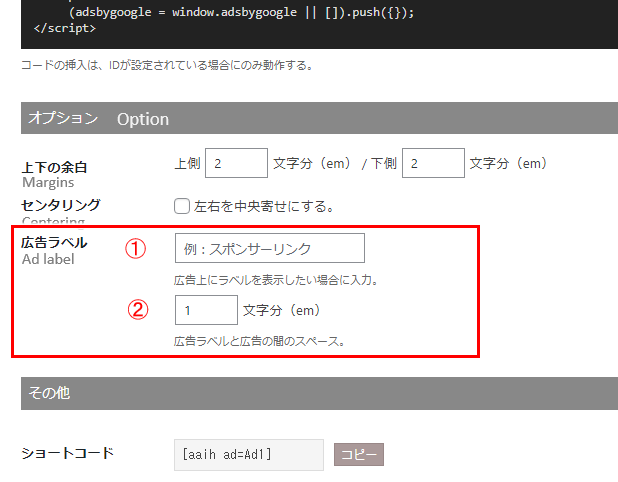Click the hint 広告上にラベルを表示したい場合に入力
The width and height of the screenshot is (618, 482).
pos(276,280)
